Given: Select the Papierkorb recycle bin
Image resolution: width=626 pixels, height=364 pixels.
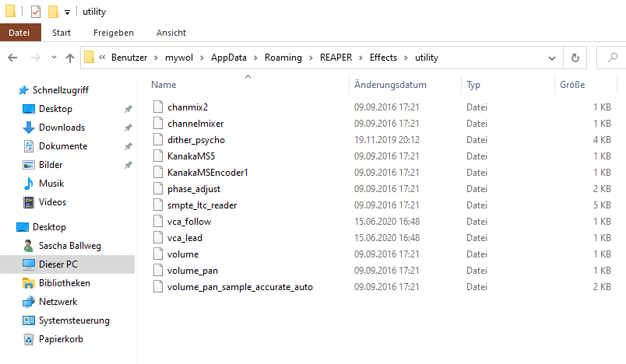Looking at the screenshot, I should point(61,339).
